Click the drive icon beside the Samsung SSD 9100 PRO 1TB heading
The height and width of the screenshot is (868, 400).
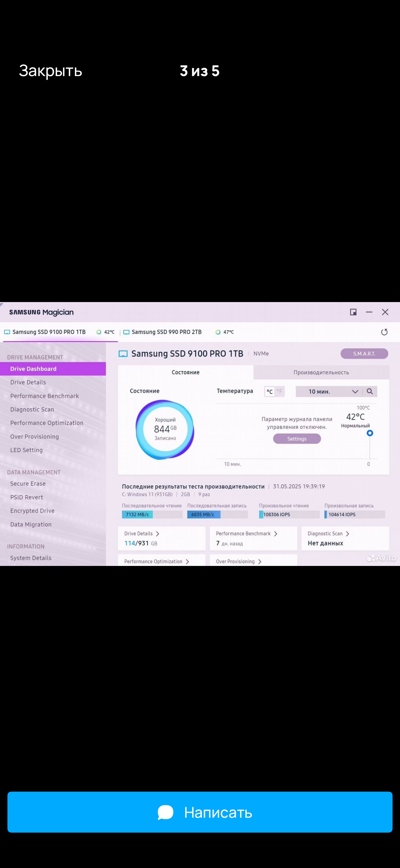tap(123, 354)
